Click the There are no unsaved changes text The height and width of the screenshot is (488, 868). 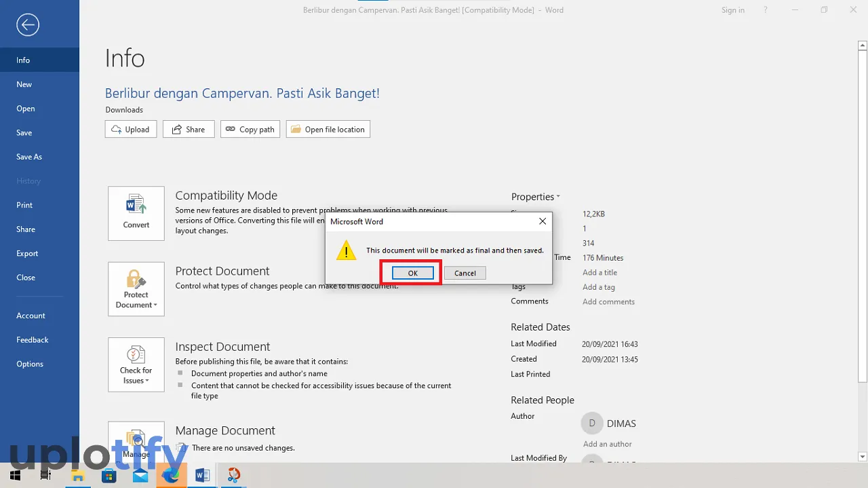click(x=243, y=448)
